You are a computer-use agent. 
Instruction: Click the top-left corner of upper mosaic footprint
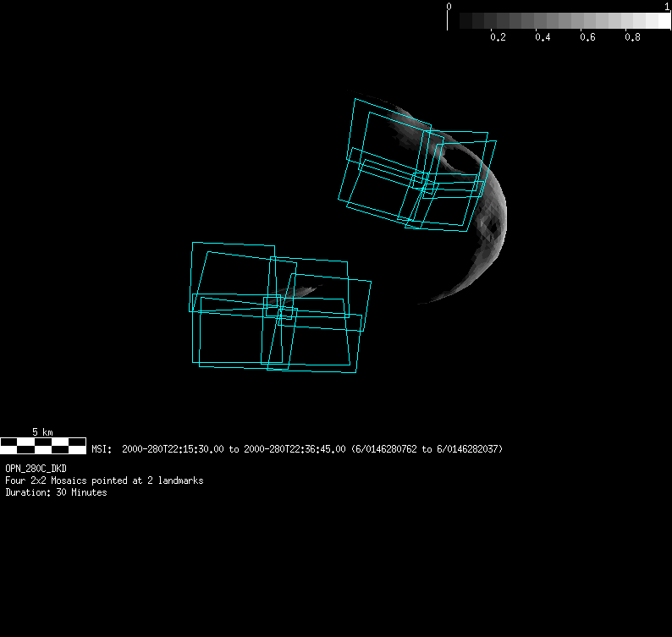pyautogui.click(x=355, y=99)
